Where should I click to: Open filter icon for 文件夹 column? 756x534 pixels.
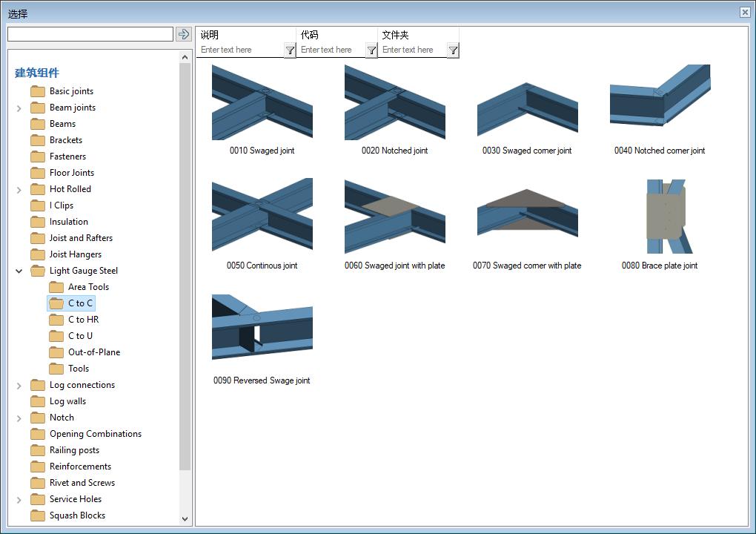coord(453,50)
